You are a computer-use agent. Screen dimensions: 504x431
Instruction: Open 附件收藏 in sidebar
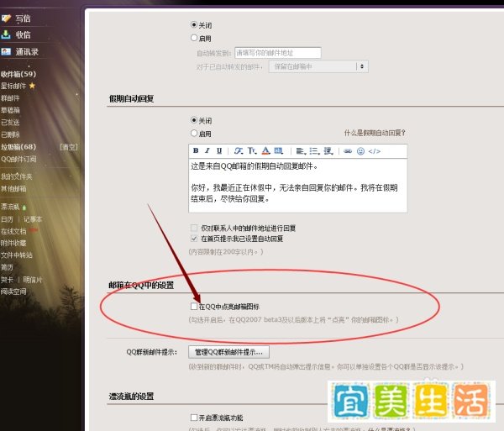(x=13, y=243)
